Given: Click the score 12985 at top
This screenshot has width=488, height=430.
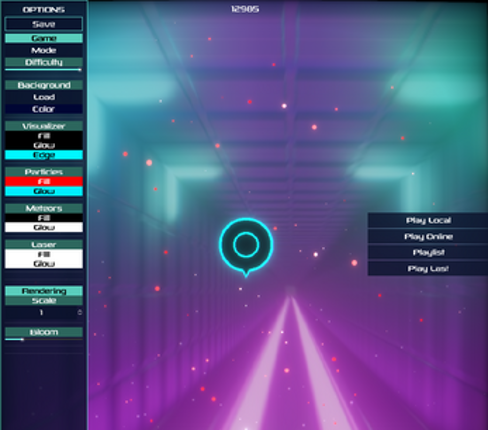Looking at the screenshot, I should 245,9.
